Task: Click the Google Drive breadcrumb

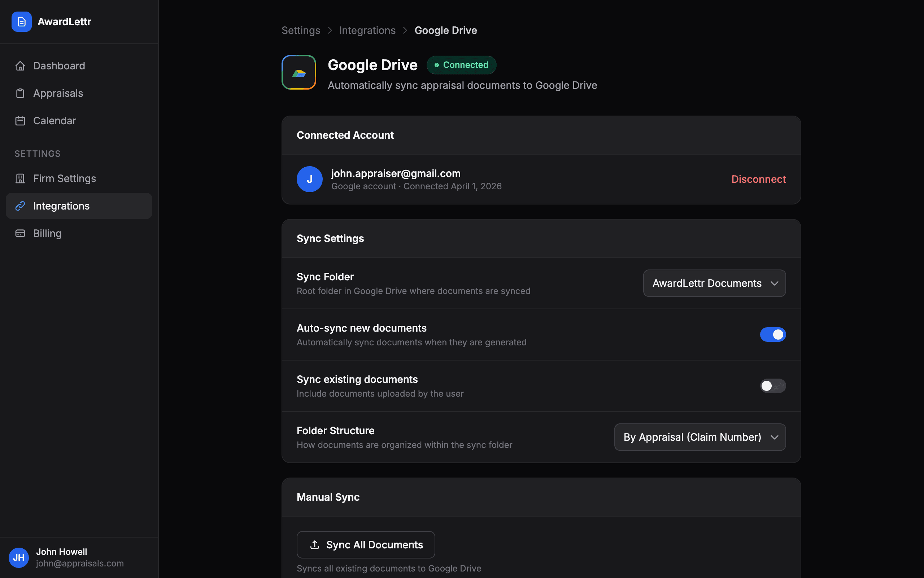Action: click(x=446, y=30)
